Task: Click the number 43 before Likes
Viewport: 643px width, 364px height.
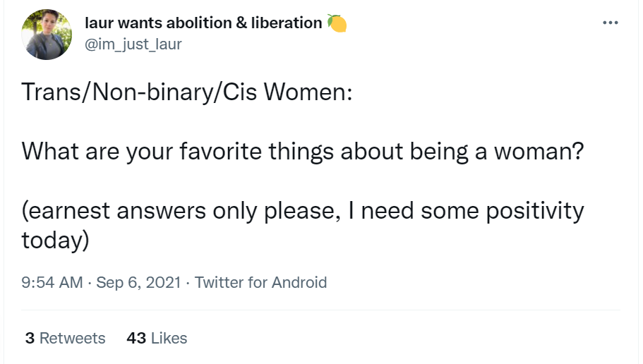Action: (136, 339)
